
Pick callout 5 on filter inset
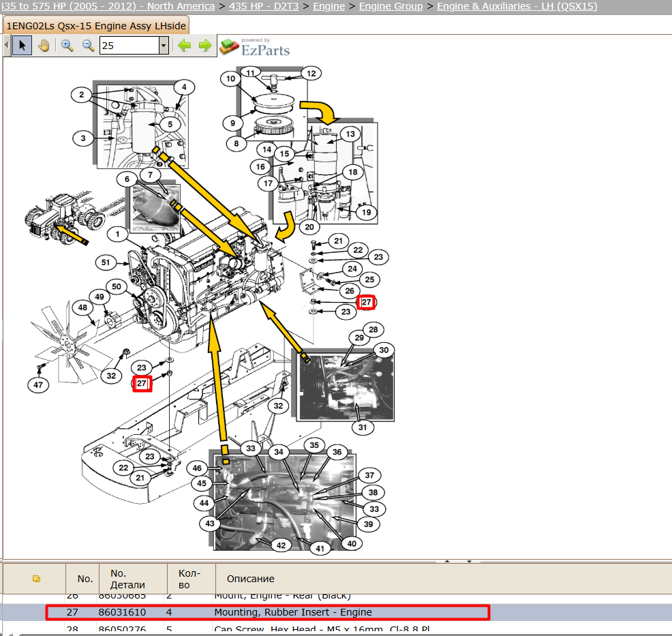pos(170,124)
